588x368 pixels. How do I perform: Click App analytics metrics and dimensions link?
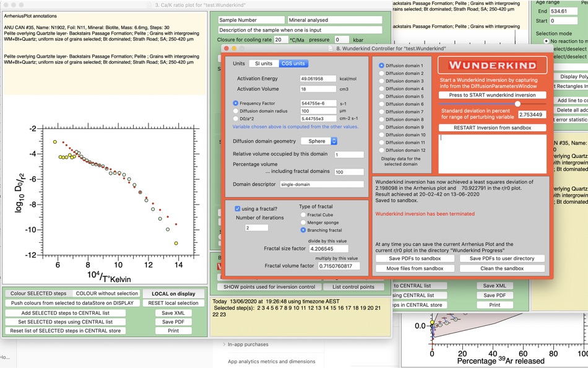point(272,362)
